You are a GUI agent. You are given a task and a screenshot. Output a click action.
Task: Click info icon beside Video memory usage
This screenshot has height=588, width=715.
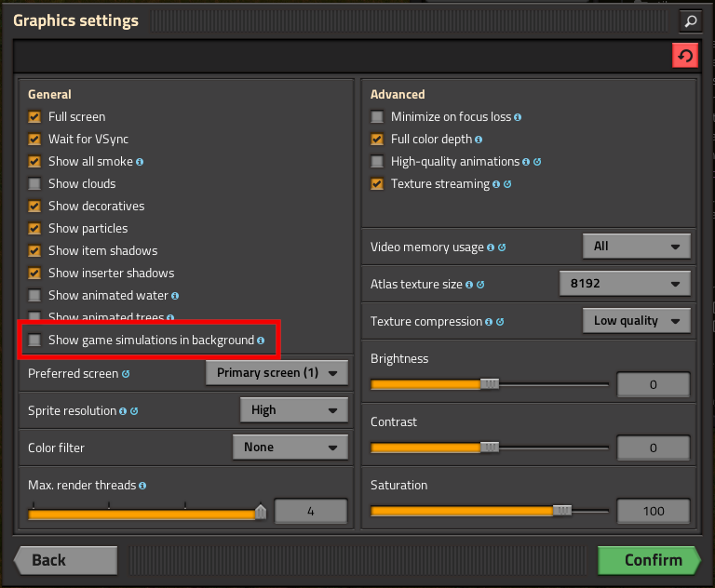pyautogui.click(x=491, y=247)
